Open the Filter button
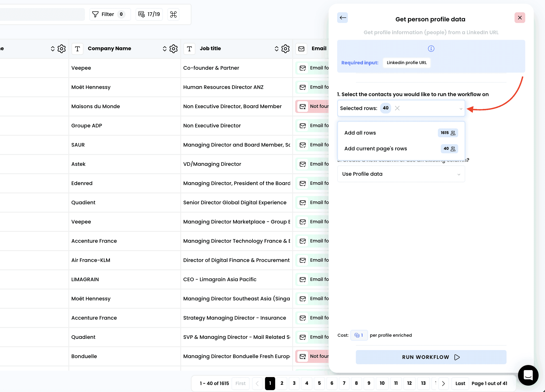The width and height of the screenshot is (545, 392). (108, 14)
